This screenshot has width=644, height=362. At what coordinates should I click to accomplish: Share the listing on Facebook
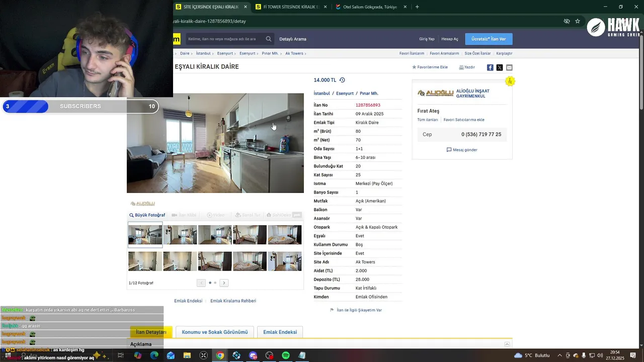[490, 67]
